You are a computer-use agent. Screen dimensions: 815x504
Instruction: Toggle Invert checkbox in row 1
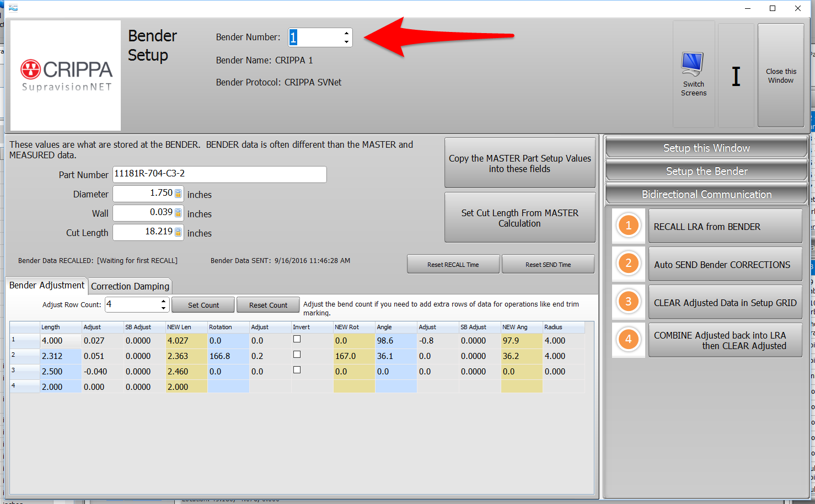[x=297, y=339]
